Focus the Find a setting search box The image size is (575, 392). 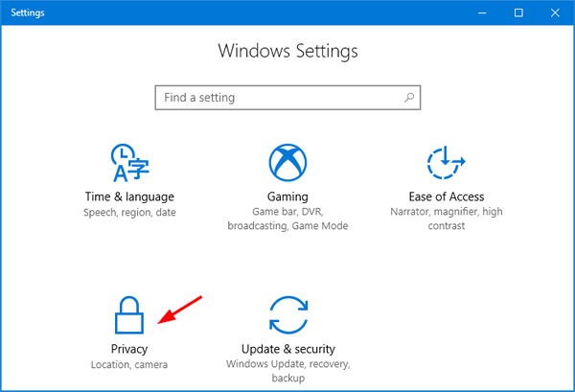click(278, 98)
